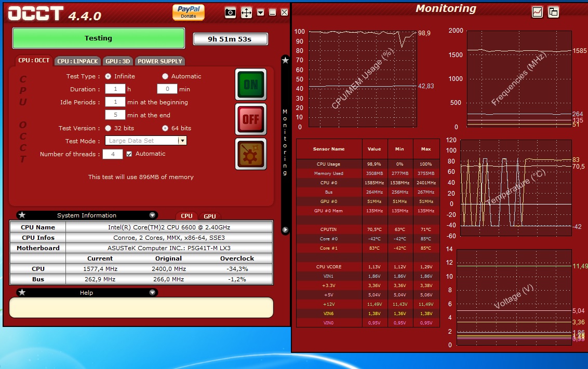Select the CPUTIN sensor row
This screenshot has height=369, width=588.
pyautogui.click(x=368, y=229)
